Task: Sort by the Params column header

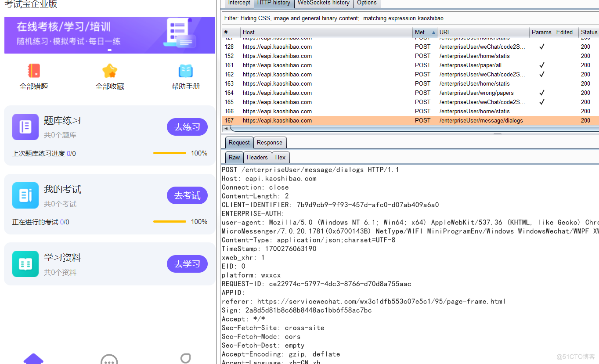Action: pyautogui.click(x=541, y=32)
